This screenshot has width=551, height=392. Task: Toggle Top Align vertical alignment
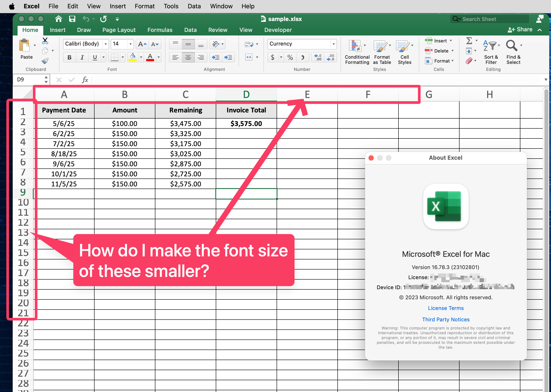(x=175, y=44)
